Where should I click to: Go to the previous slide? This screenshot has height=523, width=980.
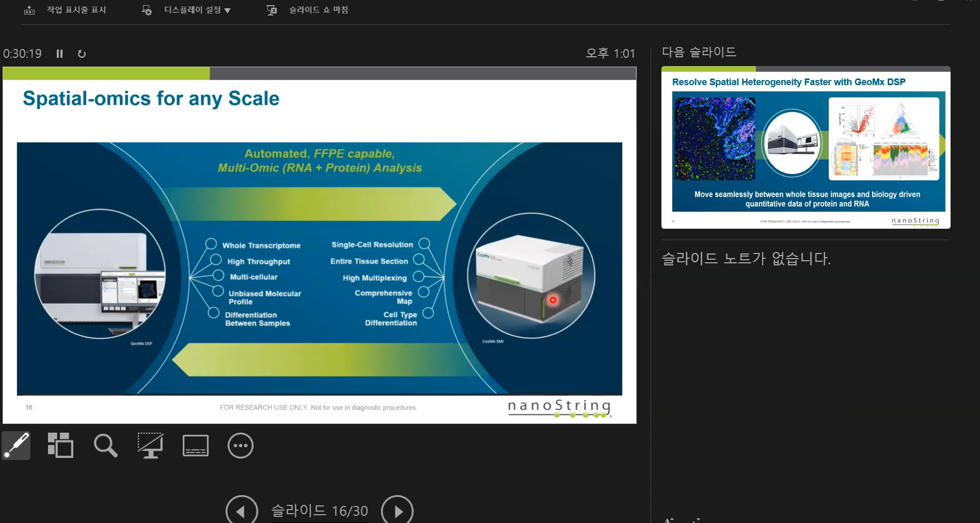[242, 511]
